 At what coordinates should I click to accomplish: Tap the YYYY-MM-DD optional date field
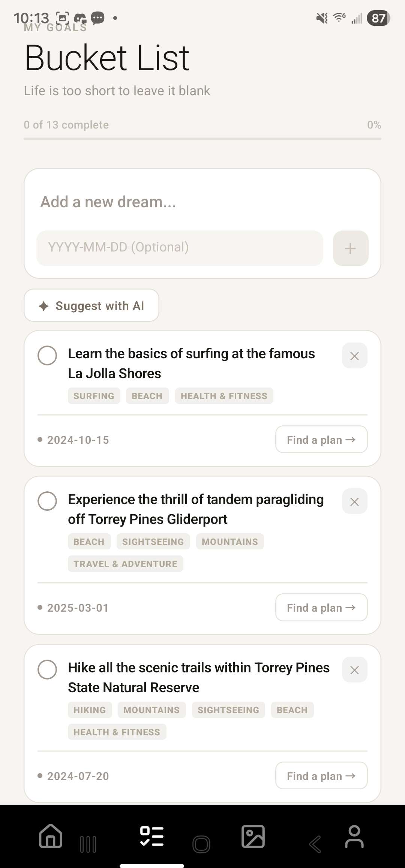(x=180, y=248)
